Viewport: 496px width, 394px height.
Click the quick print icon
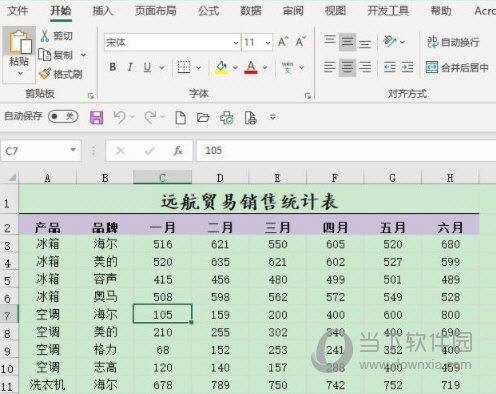tap(227, 118)
